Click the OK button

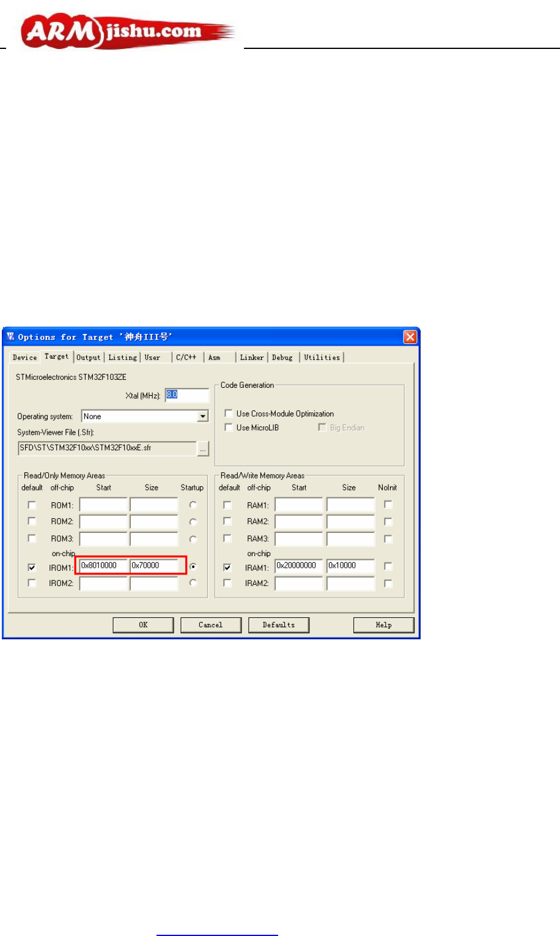[143, 625]
